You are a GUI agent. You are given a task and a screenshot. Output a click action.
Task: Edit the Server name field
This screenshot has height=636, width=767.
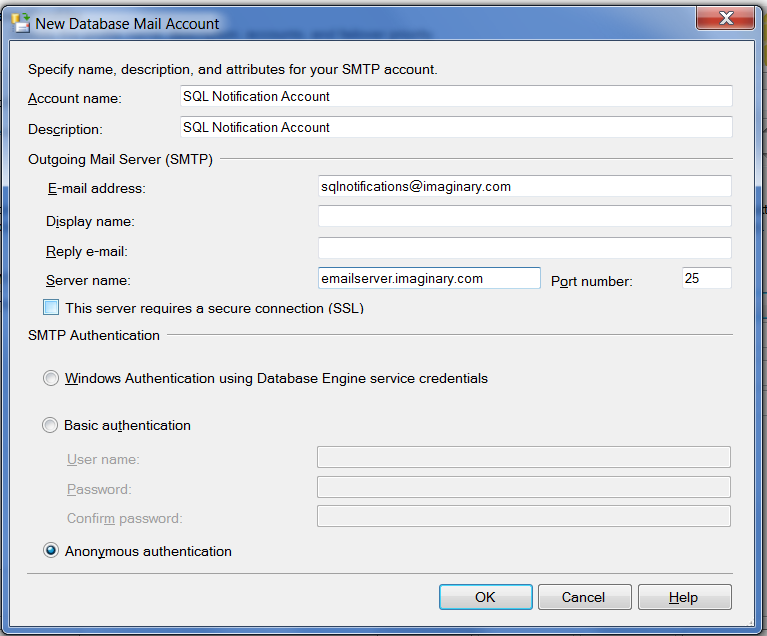(429, 279)
